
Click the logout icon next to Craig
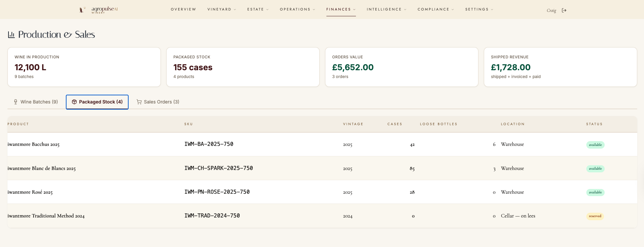564,11
